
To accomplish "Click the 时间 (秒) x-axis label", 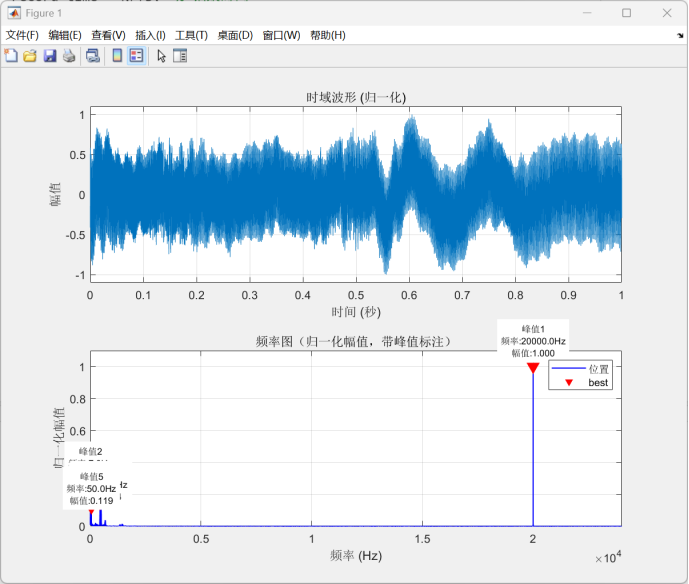I will pos(356,312).
